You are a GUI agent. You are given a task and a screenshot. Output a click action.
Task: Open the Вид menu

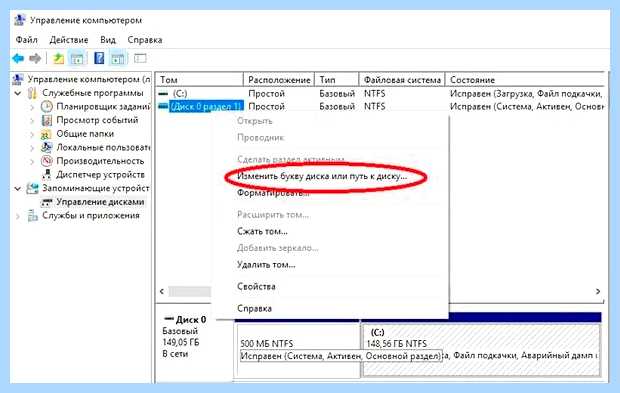108,40
